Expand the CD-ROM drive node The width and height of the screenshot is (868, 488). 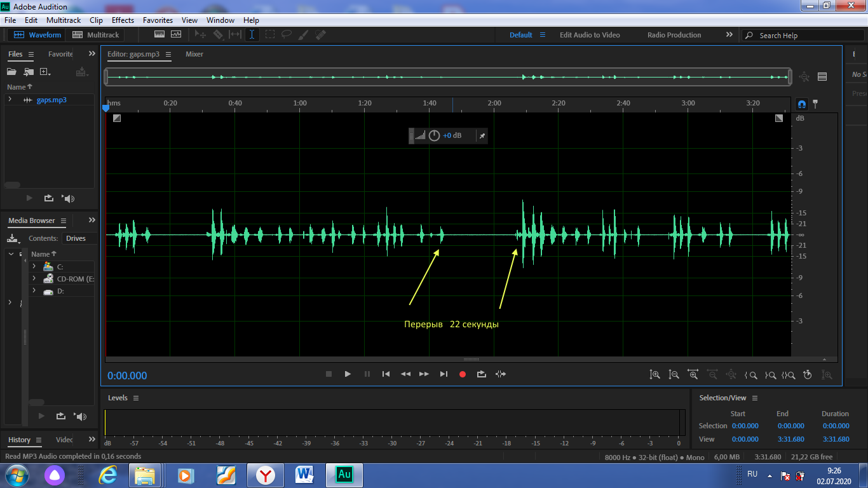coord(34,279)
